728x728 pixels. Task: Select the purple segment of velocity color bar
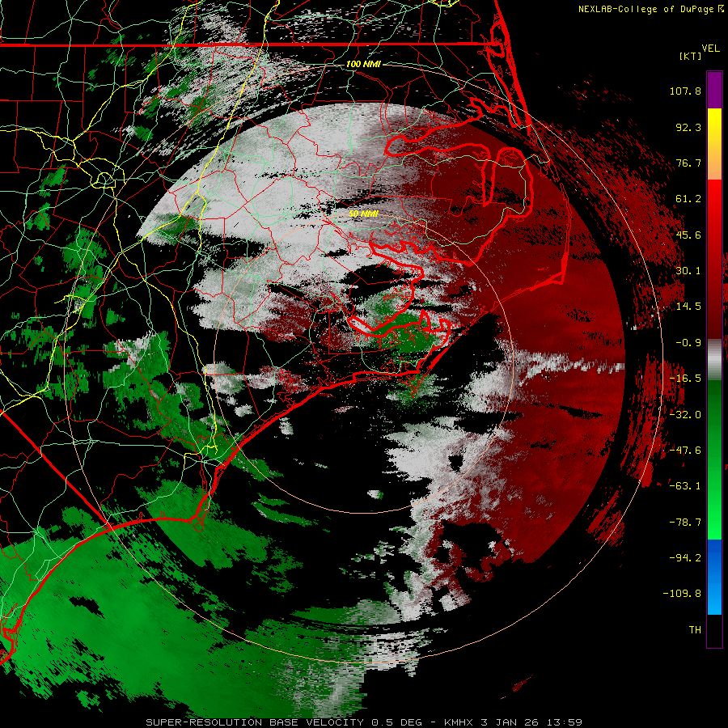[x=714, y=90]
